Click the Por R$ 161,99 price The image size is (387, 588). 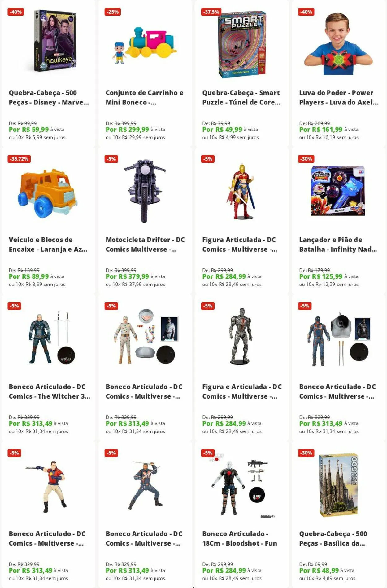[321, 130]
